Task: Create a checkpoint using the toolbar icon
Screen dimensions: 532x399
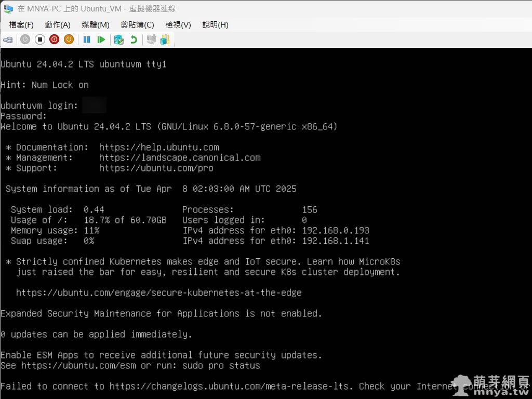Action: (x=119, y=39)
